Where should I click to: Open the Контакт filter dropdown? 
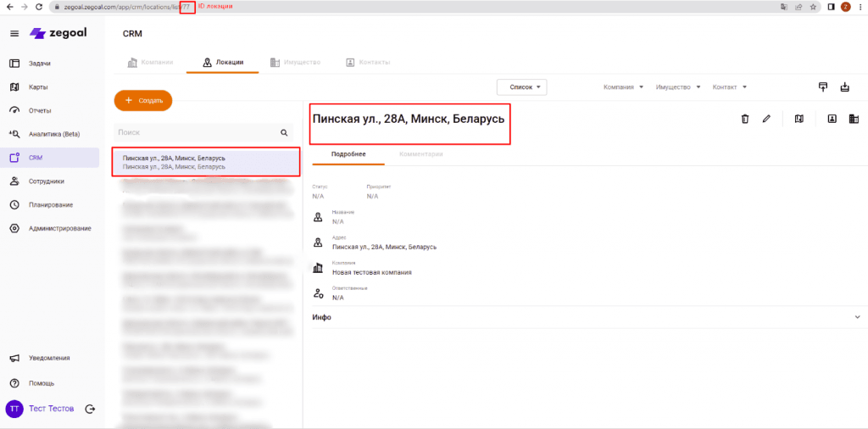pos(729,86)
